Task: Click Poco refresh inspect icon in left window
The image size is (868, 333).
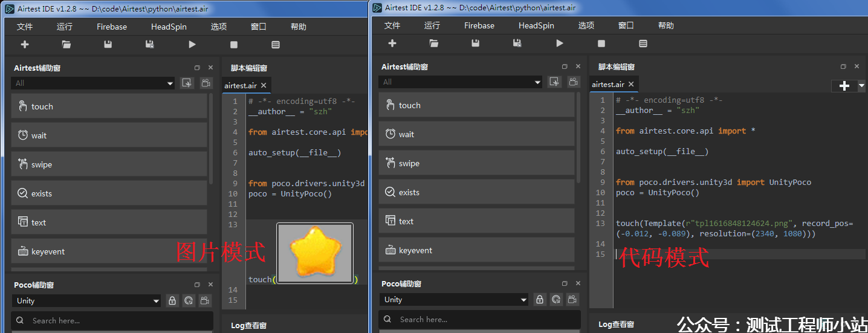Action: pos(189,300)
